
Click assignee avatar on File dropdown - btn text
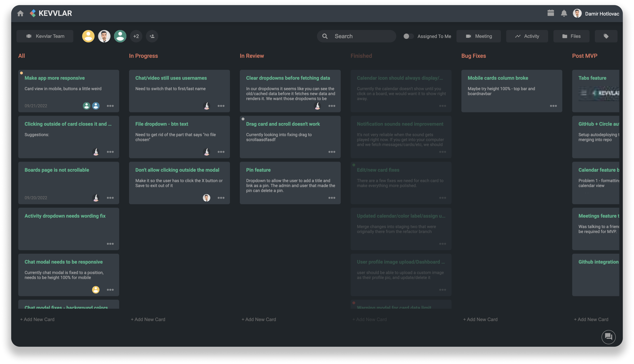pos(207,152)
